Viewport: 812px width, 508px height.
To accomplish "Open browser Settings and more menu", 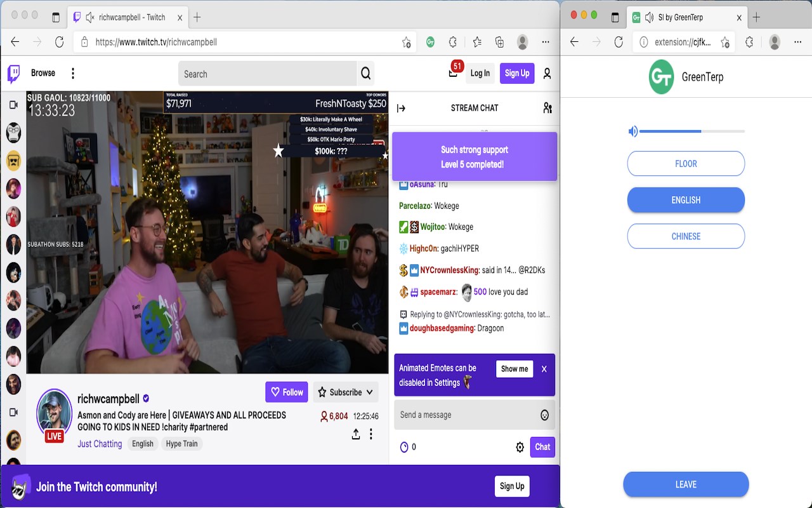I will (x=546, y=42).
